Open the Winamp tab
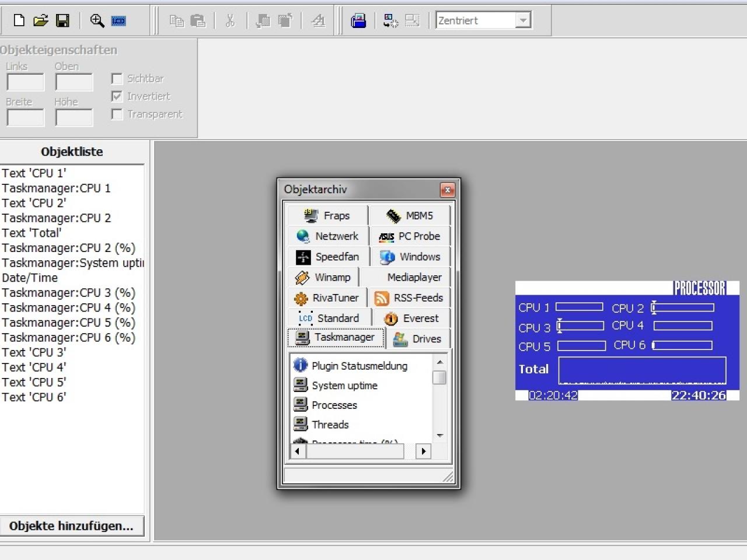Screen dimensions: 747x560 coord(323,277)
